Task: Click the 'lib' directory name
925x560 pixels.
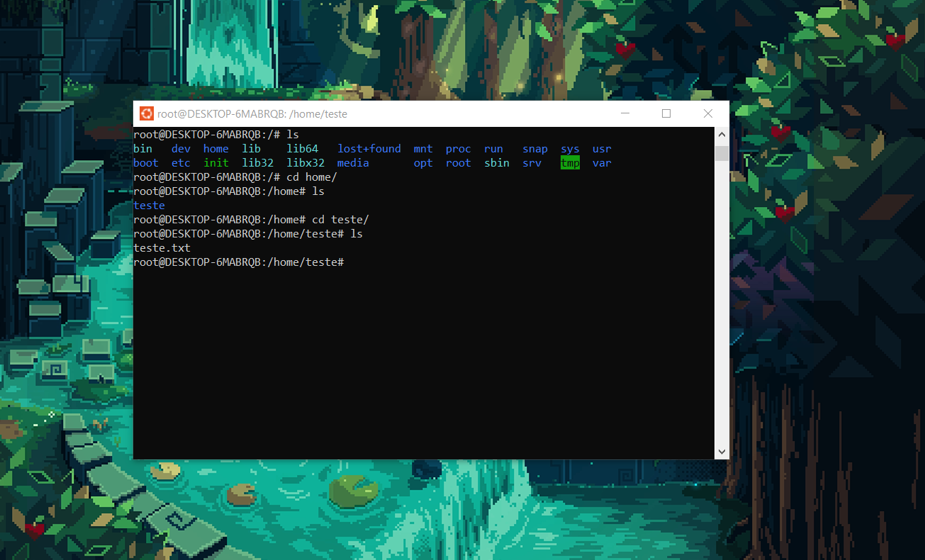Action: click(x=251, y=149)
